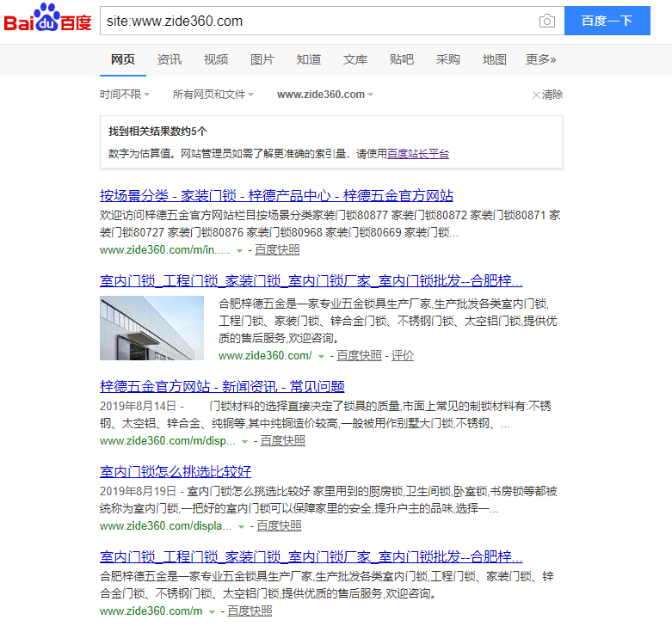Open 百度快照 for www.zide360.com/ result
This screenshot has height=626, width=672.
pyautogui.click(x=359, y=356)
